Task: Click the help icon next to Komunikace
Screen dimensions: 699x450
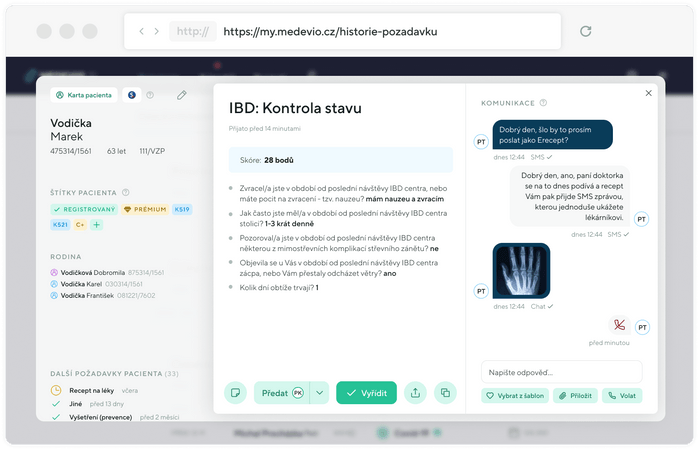Action: click(x=544, y=102)
